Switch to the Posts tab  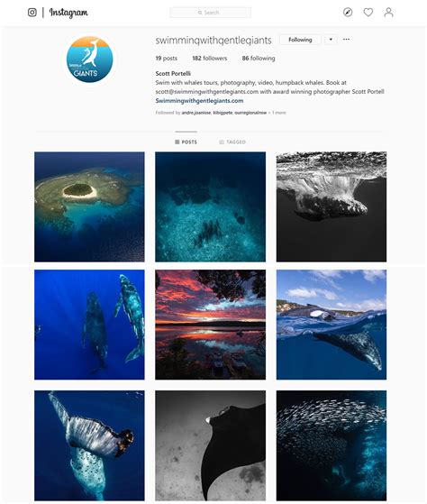click(186, 142)
